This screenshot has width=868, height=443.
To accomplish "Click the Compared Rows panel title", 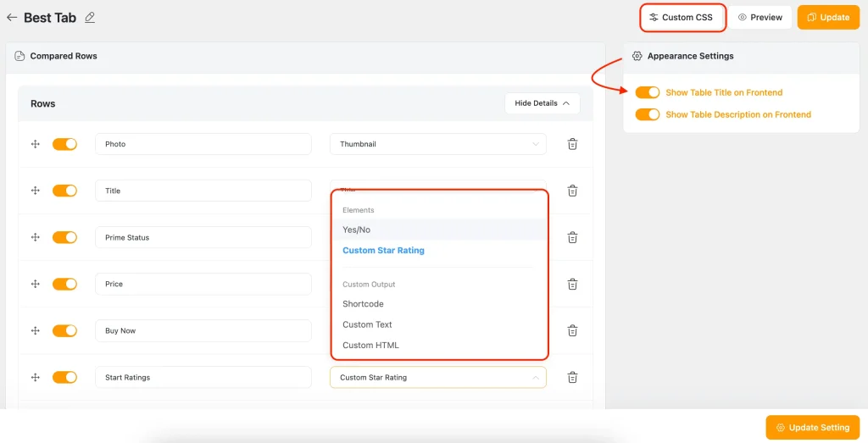I will [64, 56].
